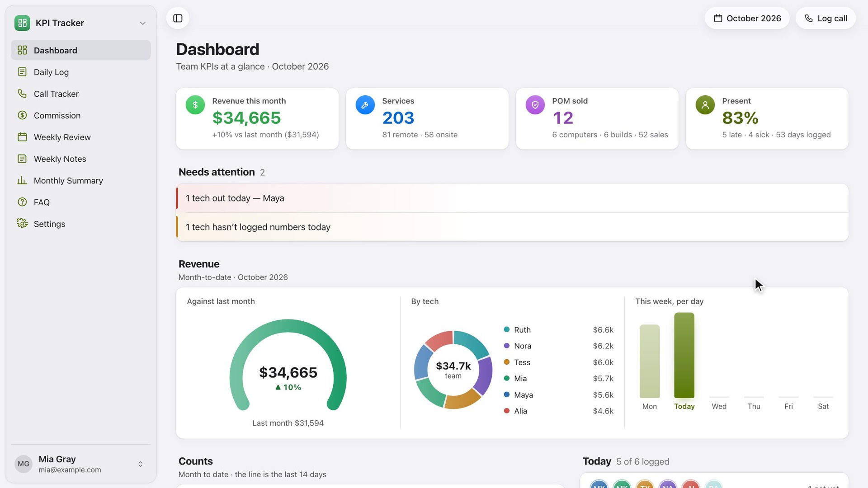Click the Weekly Notes document icon
The height and width of the screenshot is (488, 868).
[x=22, y=159]
